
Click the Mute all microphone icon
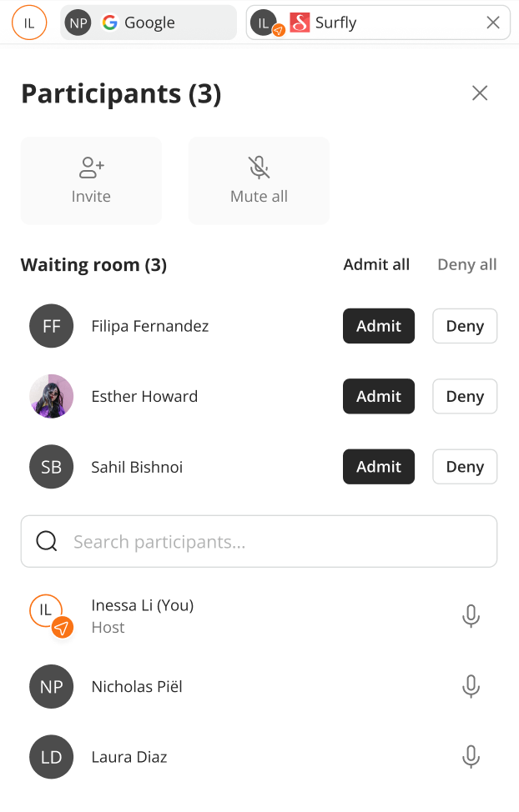[x=259, y=168]
